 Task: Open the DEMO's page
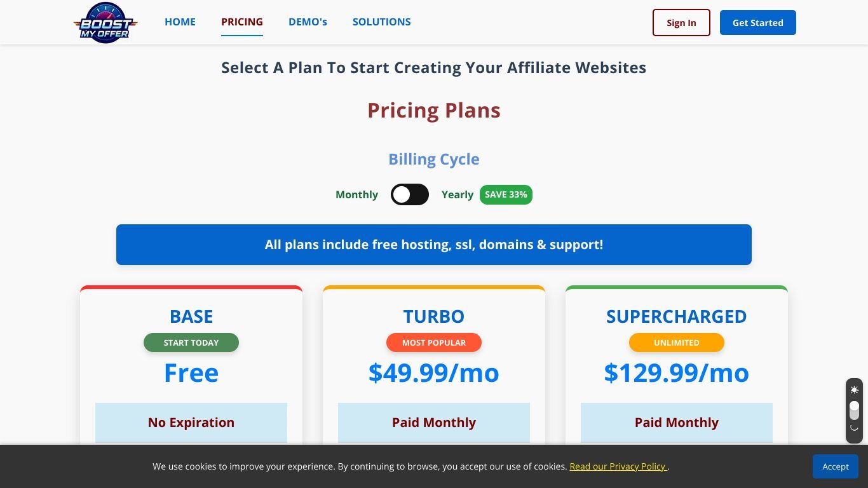coord(308,22)
